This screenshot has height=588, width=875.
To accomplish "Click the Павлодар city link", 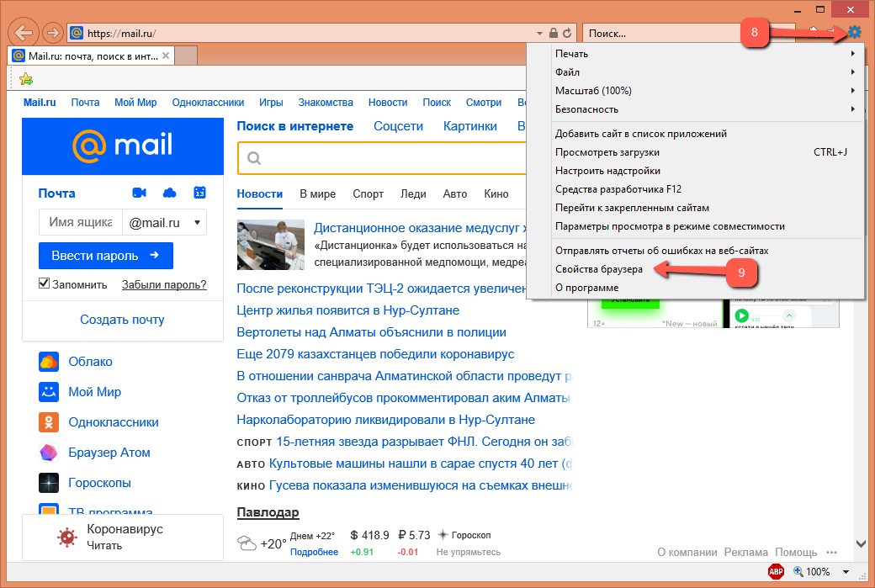I will tap(268, 512).
